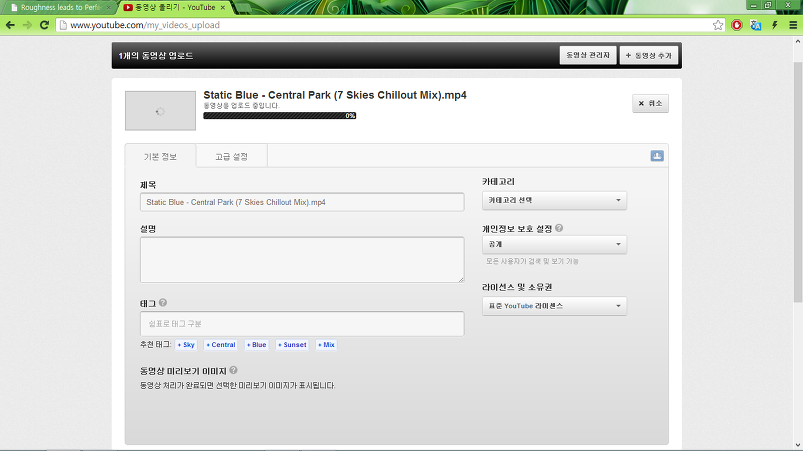Select the 동영상 올리기 - YouTube tab
The image size is (803, 451).
click(175, 8)
